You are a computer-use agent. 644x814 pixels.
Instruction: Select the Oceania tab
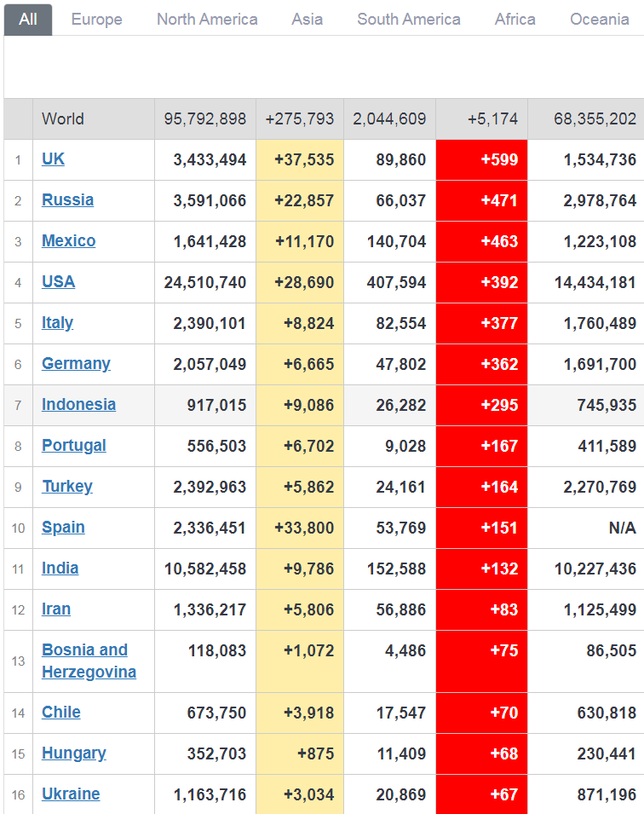click(600, 19)
